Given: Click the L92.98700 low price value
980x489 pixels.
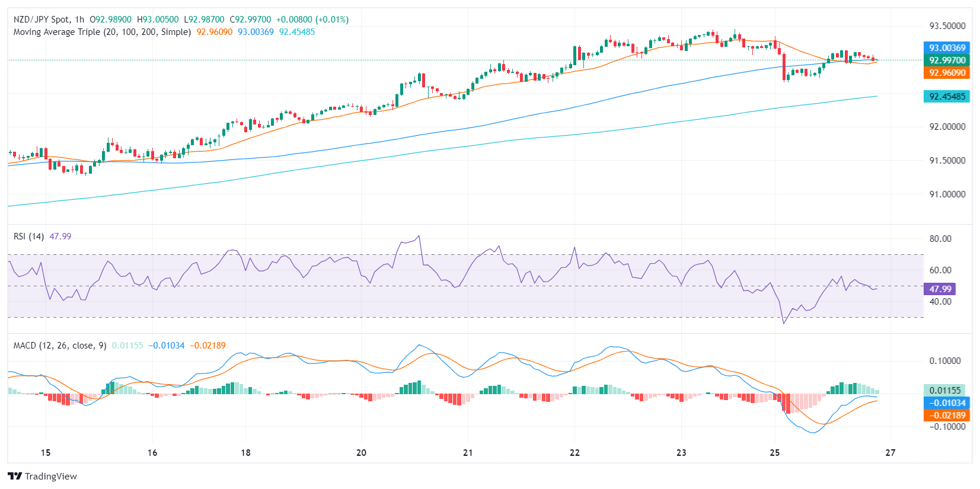Looking at the screenshot, I should [205, 20].
